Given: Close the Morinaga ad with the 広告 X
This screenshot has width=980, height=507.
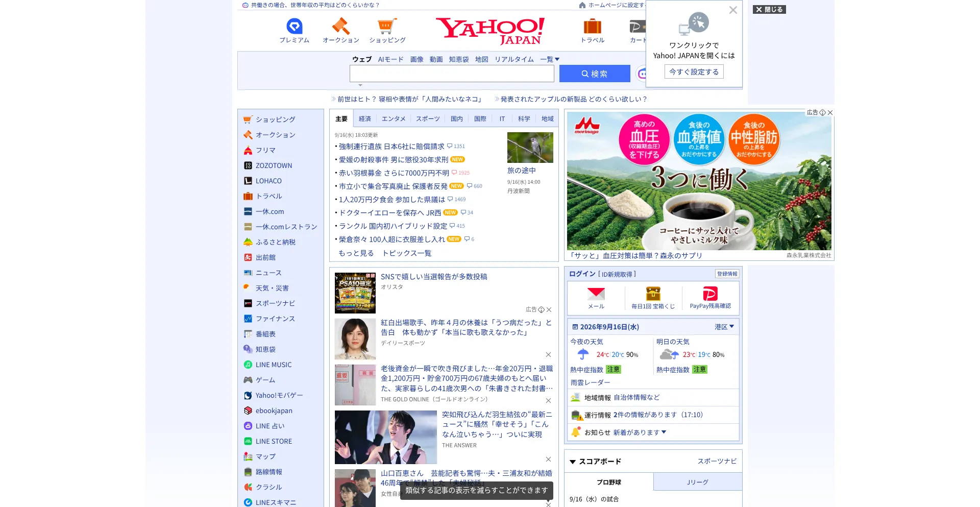Looking at the screenshot, I should 830,112.
